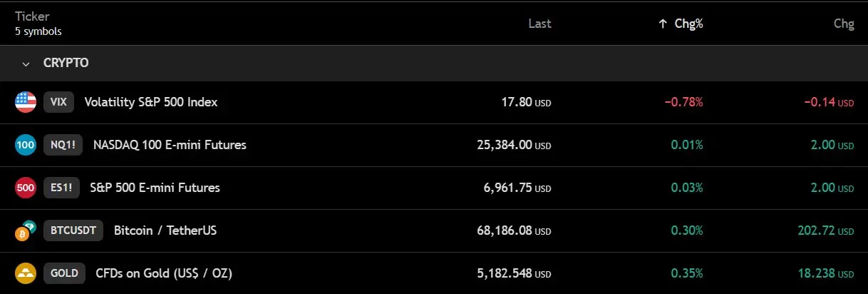
Task: Click the VIX ticker badge
Action: (58, 102)
